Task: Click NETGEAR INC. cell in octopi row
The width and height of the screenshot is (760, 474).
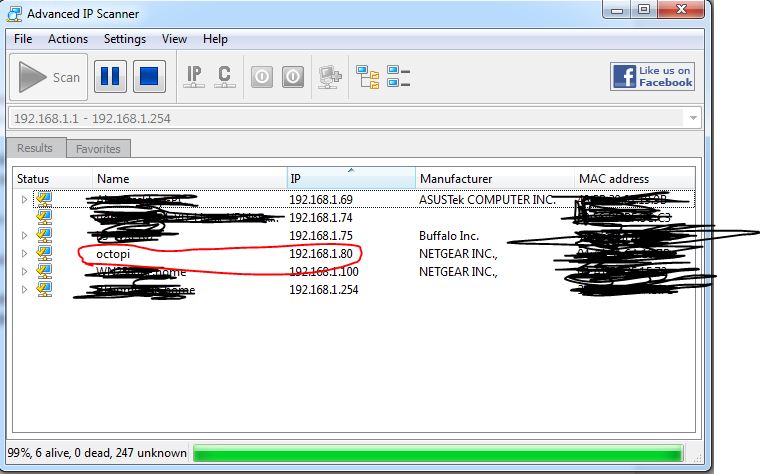Action: pyautogui.click(x=458, y=253)
